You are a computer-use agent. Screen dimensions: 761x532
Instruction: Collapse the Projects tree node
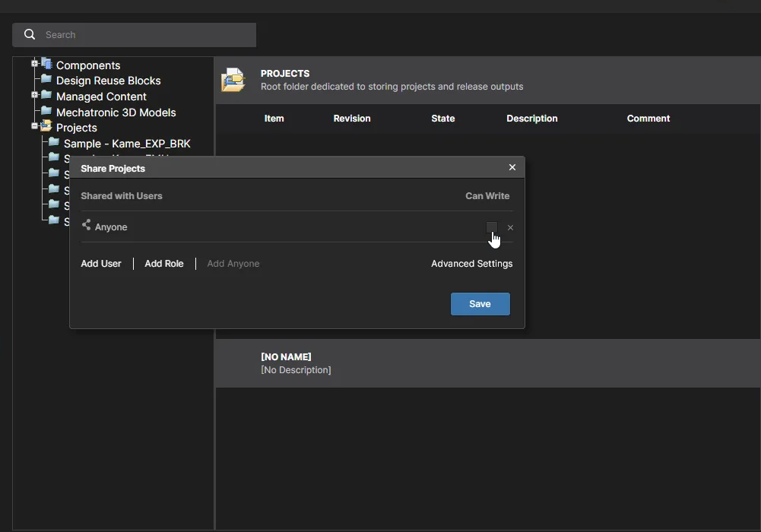tap(34, 126)
